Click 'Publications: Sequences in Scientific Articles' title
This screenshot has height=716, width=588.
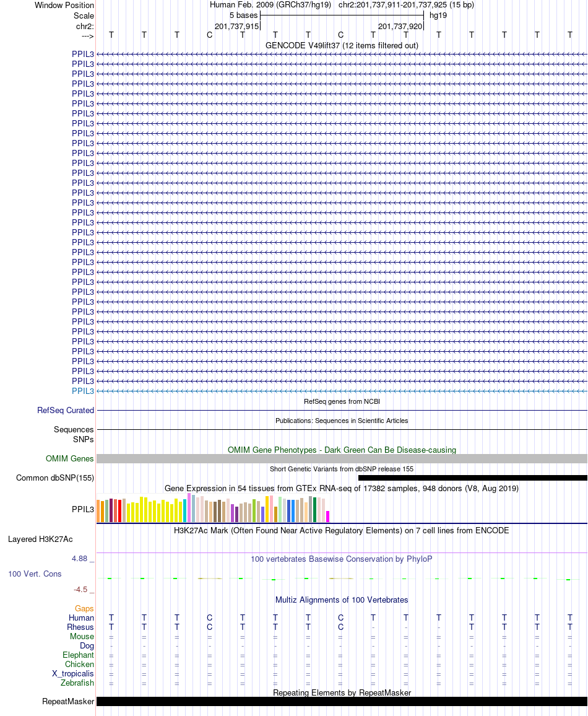[342, 421]
